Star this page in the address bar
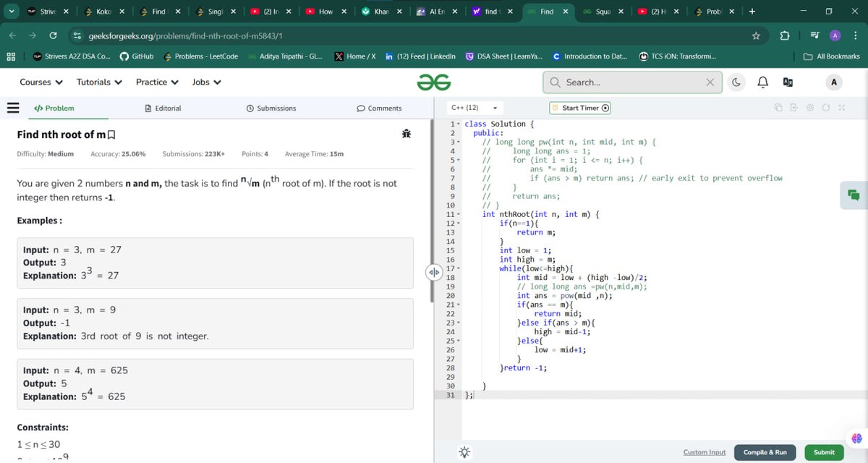The image size is (868, 463). 756,35
